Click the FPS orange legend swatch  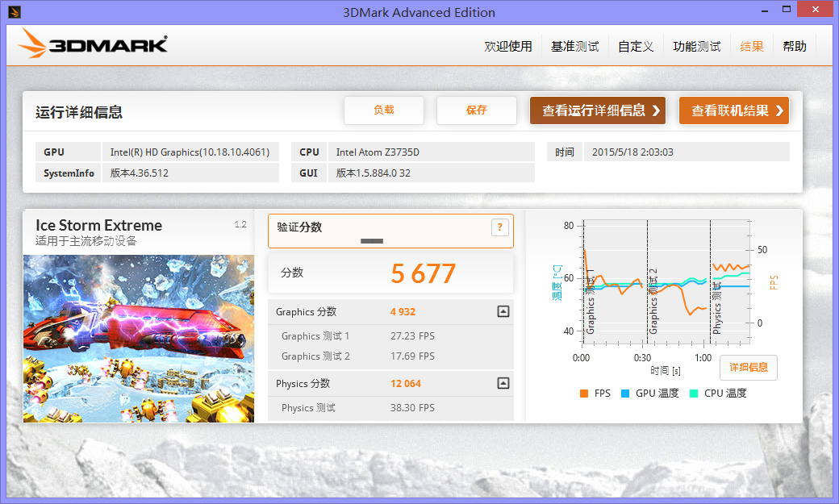pos(584,394)
